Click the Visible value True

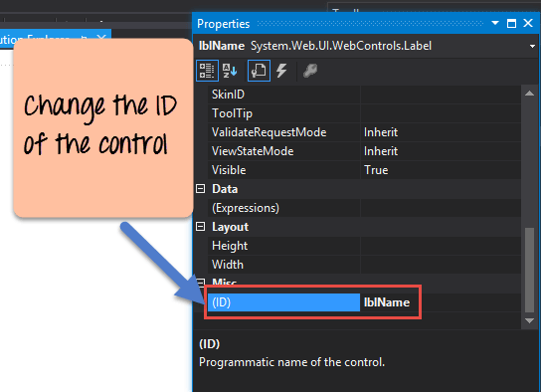[441, 170]
